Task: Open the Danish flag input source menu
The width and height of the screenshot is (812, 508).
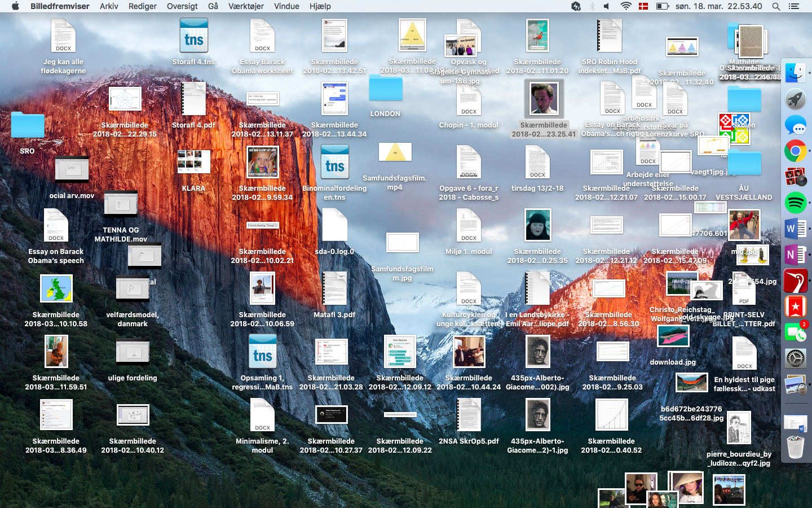Action: [643, 6]
